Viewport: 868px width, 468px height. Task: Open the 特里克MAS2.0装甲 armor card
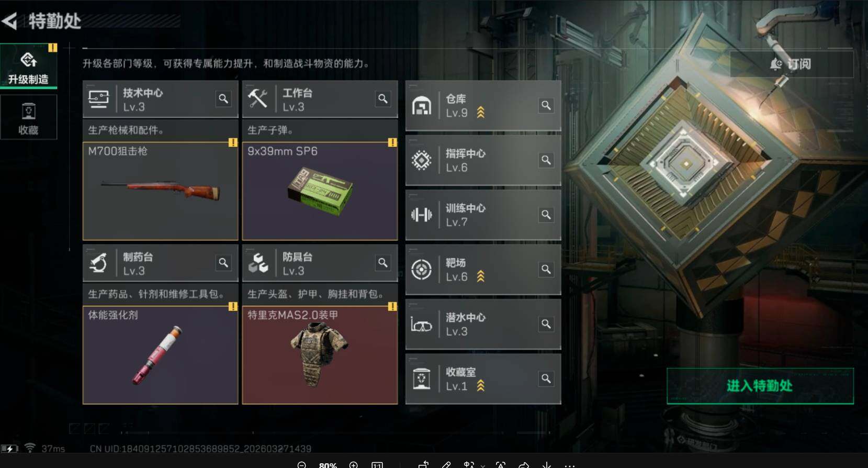coord(320,355)
